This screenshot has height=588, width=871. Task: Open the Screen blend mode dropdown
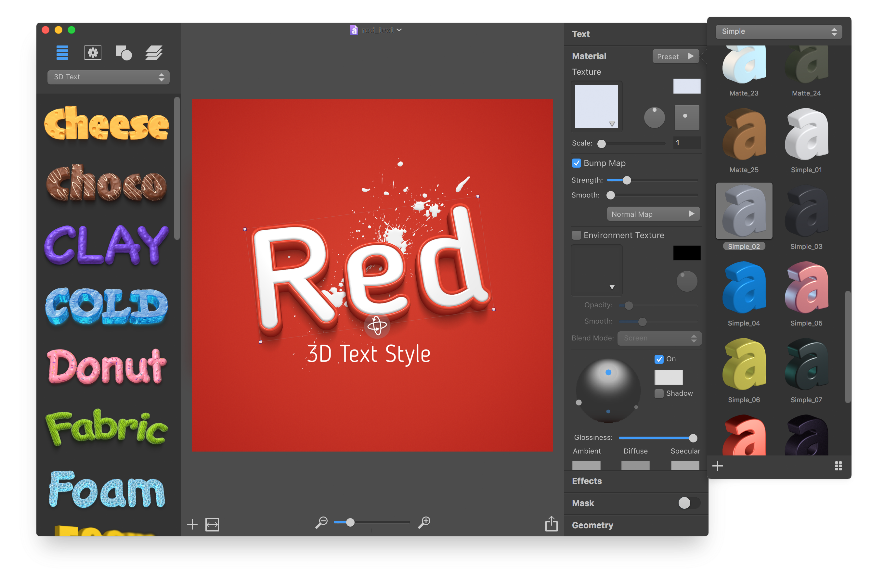[659, 338]
